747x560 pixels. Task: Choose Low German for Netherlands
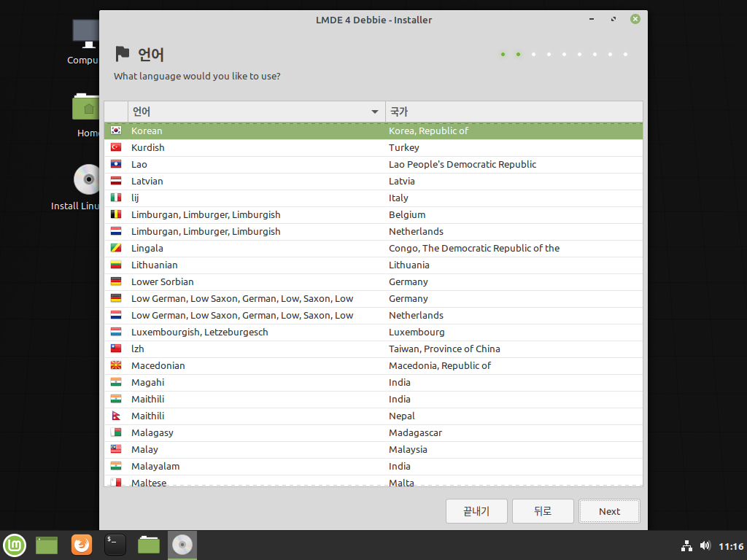(x=373, y=315)
